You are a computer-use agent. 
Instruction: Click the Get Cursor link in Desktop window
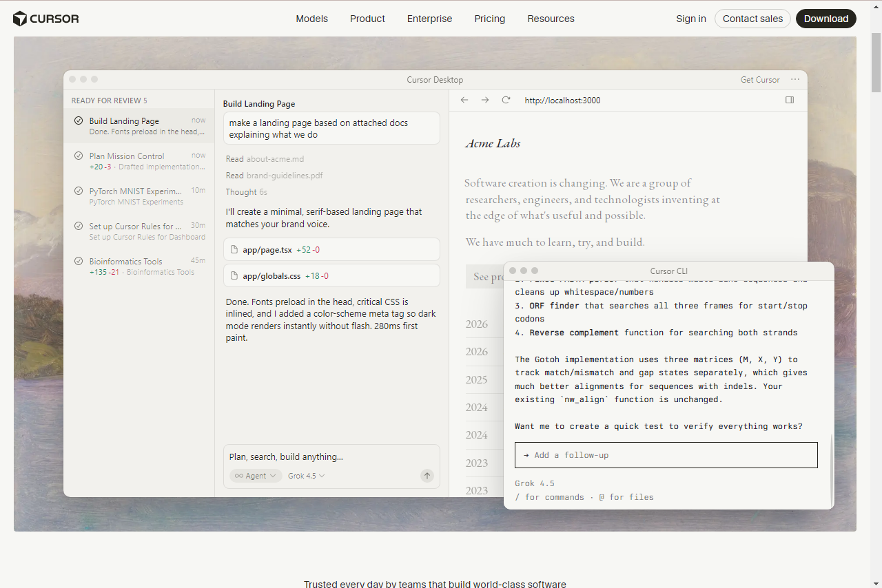[760, 80]
